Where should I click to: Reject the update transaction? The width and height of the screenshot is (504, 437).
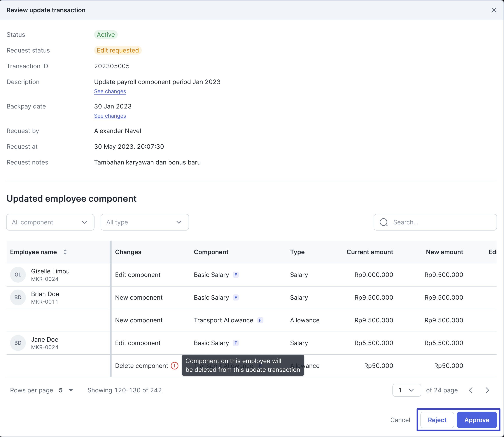(x=437, y=420)
